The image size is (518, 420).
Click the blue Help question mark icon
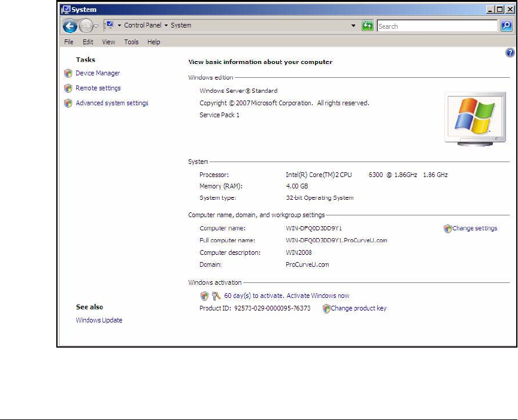(x=510, y=53)
